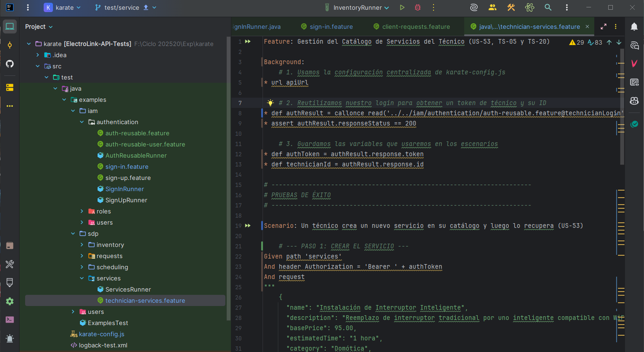Expand the inventory folder
Screen dimensions: 644x352
tap(82, 245)
